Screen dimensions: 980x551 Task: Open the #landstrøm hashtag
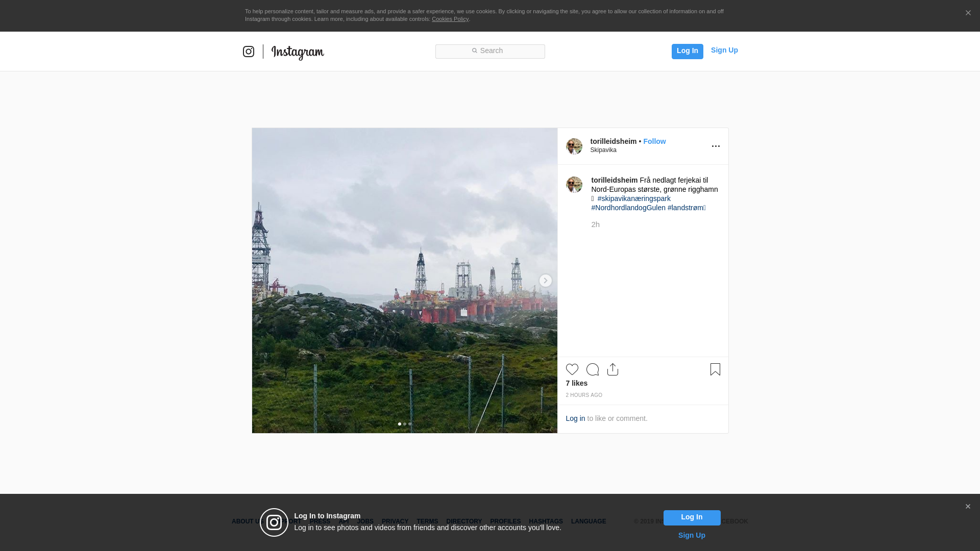pos(685,208)
